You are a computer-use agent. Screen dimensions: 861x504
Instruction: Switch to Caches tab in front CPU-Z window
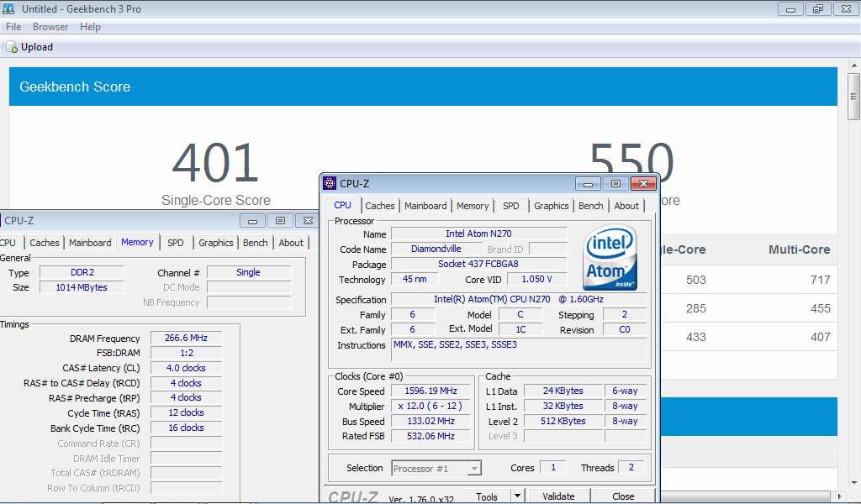[x=380, y=206]
